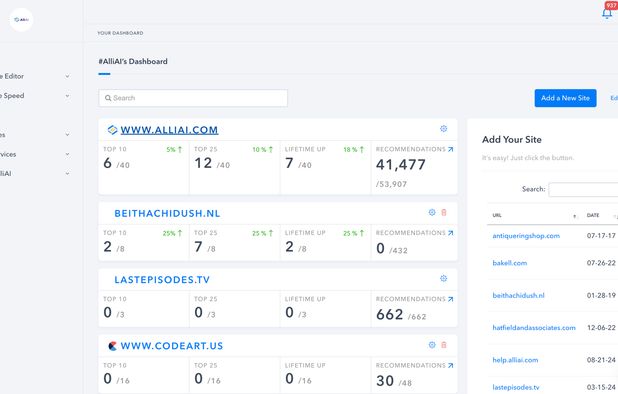This screenshot has width=618, height=394.
Task: Open settings gear for www.alliai.com
Action: pos(443,128)
